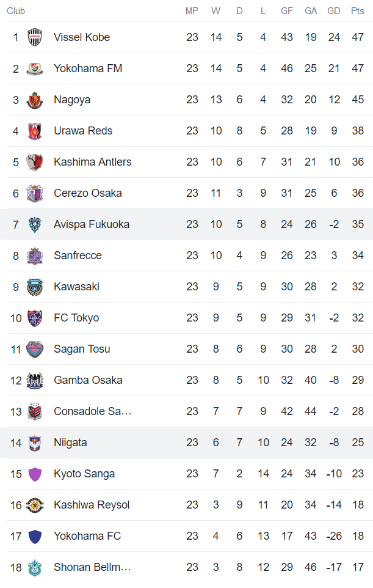Click the Urawa Reds crest
This screenshot has height=588, width=373.
[x=34, y=131]
